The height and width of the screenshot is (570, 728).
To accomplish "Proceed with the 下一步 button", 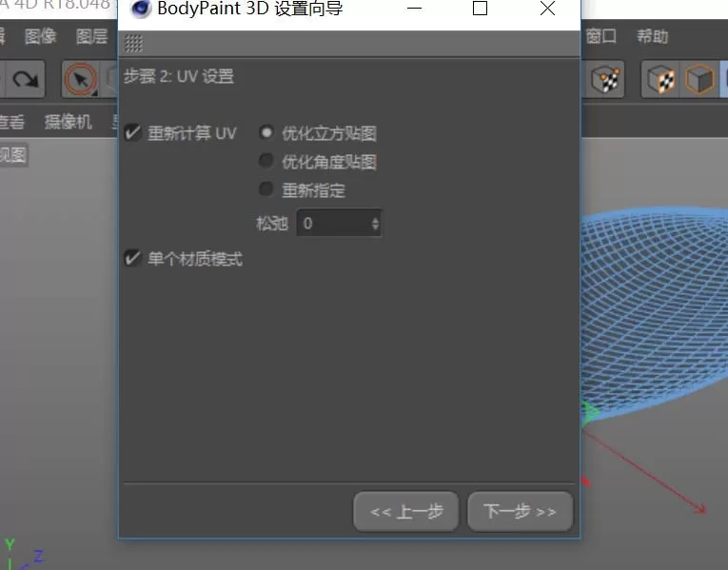I will point(520,512).
